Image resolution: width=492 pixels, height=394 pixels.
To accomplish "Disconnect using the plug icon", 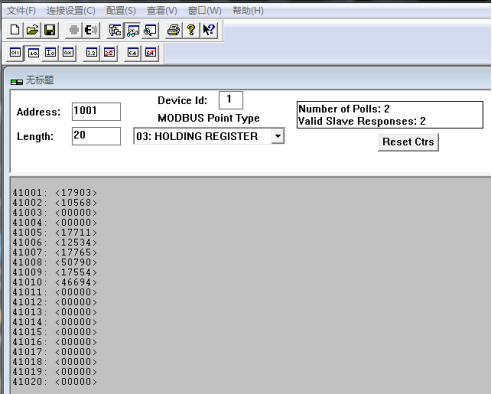I will [x=91, y=30].
